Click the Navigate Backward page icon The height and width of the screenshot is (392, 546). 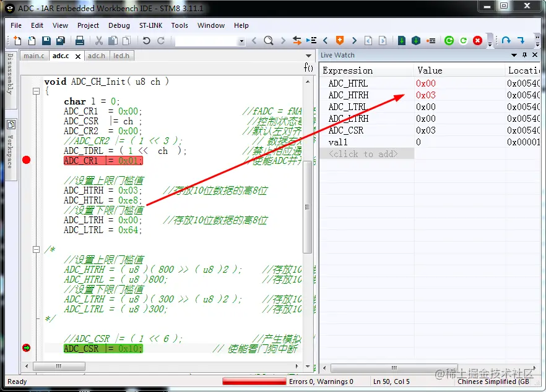(368, 41)
